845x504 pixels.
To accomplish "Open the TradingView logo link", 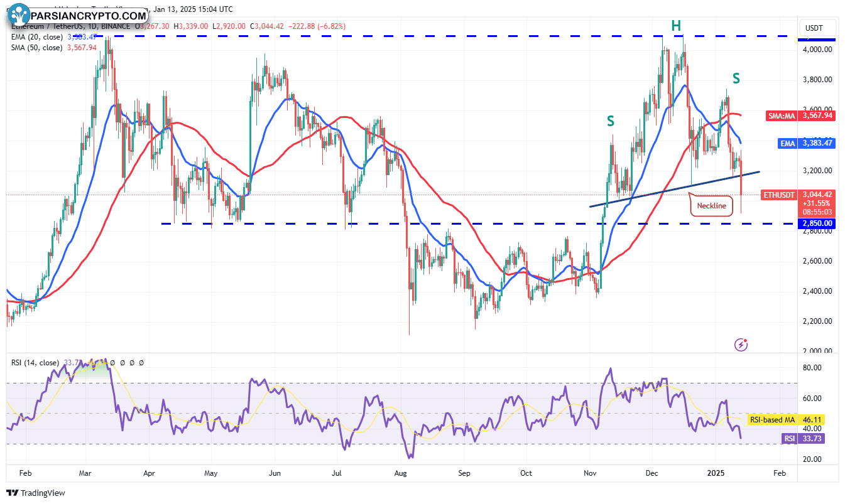I will tap(36, 493).
